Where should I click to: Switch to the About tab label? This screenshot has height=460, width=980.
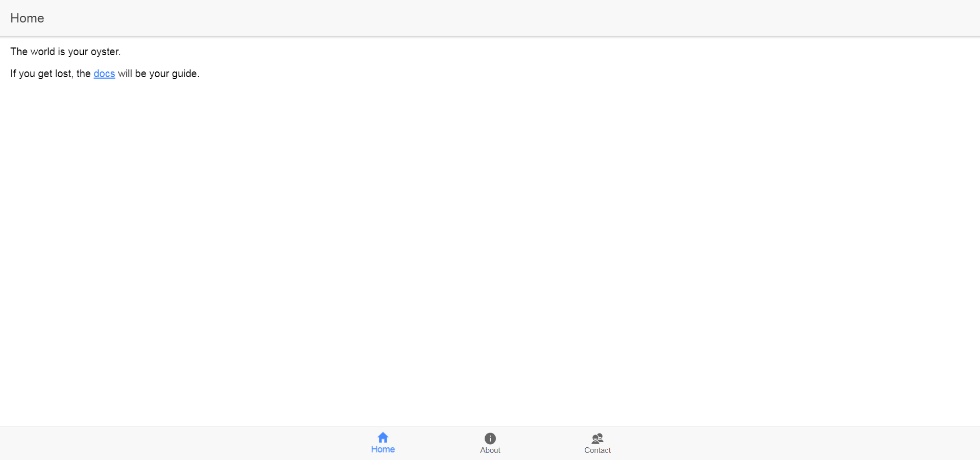pyautogui.click(x=490, y=450)
